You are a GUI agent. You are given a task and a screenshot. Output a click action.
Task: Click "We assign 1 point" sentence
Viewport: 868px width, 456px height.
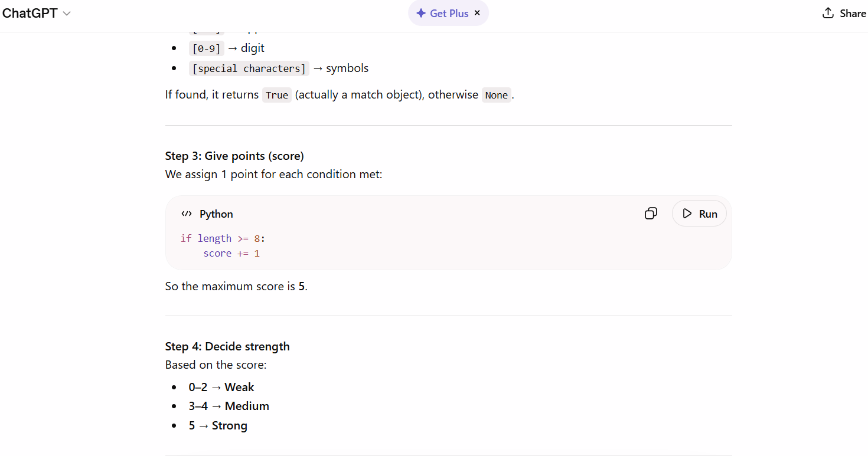point(274,175)
